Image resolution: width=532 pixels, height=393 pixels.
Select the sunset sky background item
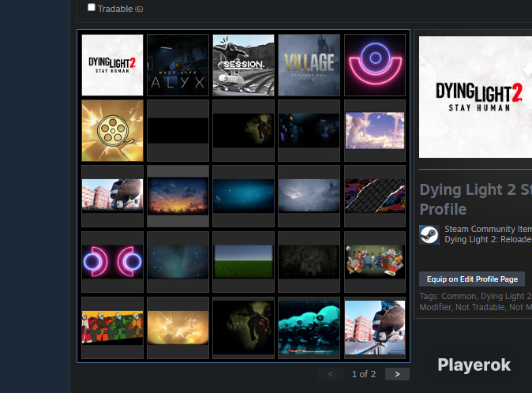(178, 196)
